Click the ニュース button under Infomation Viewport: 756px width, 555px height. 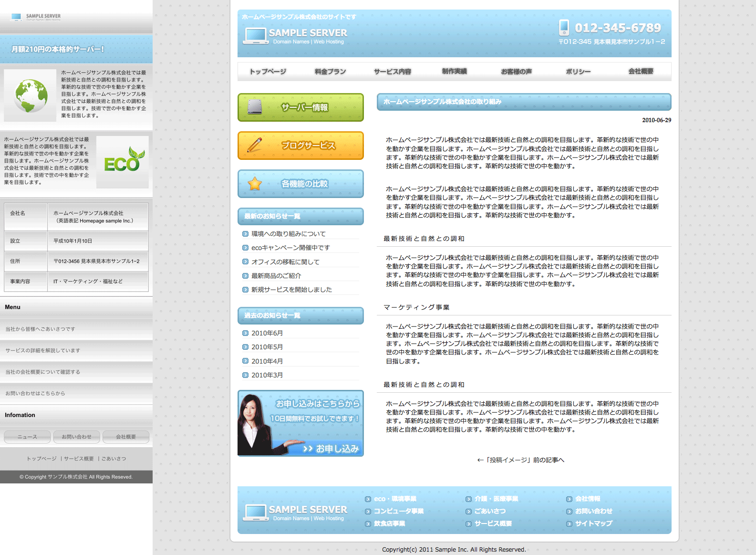coord(27,437)
